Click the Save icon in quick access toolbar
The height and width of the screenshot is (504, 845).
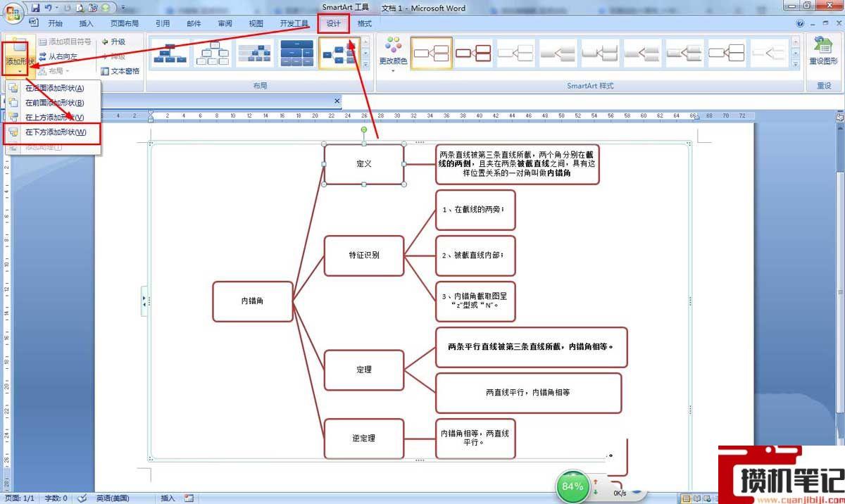[x=35, y=8]
